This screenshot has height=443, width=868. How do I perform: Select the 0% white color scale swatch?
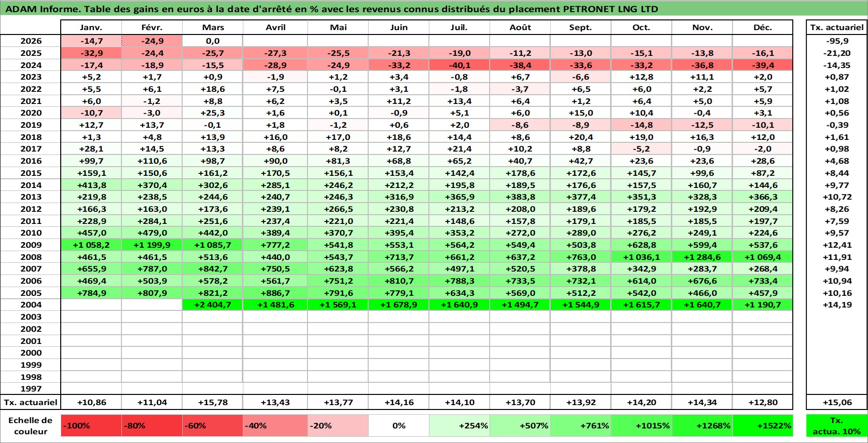[399, 426]
